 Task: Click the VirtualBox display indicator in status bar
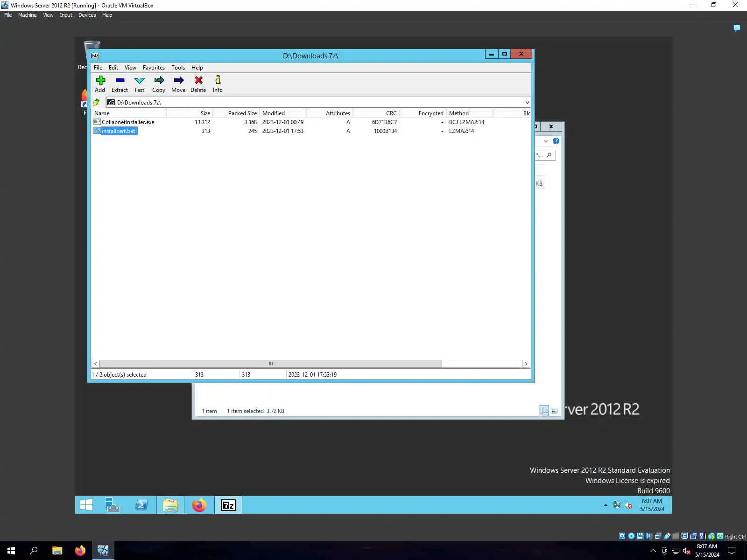pos(684,536)
